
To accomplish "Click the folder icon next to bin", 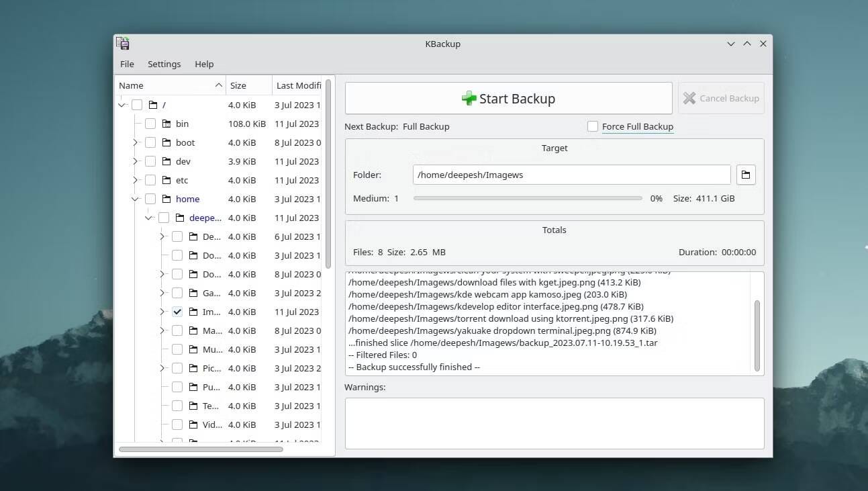I will [166, 124].
